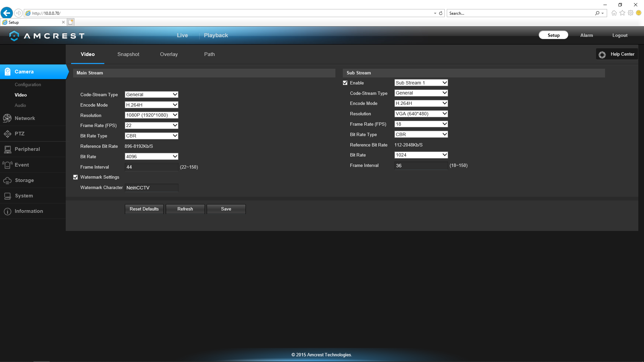644x362 pixels.
Task: Open the Sub Stream 1 selector dropdown
Action: coord(421,83)
